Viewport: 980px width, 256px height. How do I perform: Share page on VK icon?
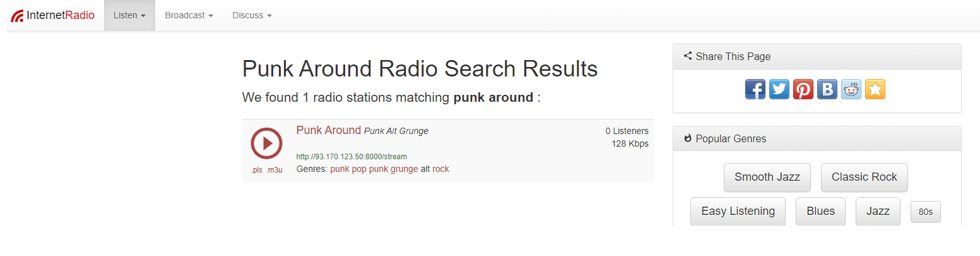tap(827, 89)
